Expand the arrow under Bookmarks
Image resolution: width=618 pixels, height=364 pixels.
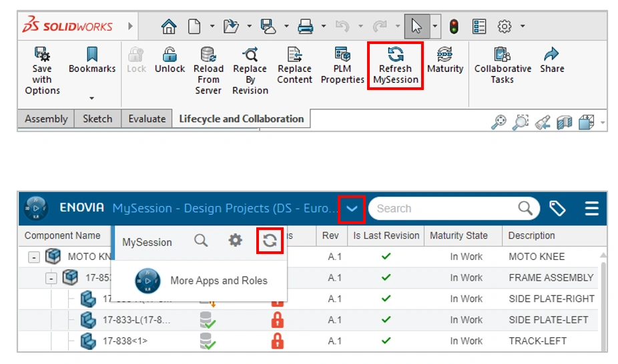pyautogui.click(x=91, y=98)
